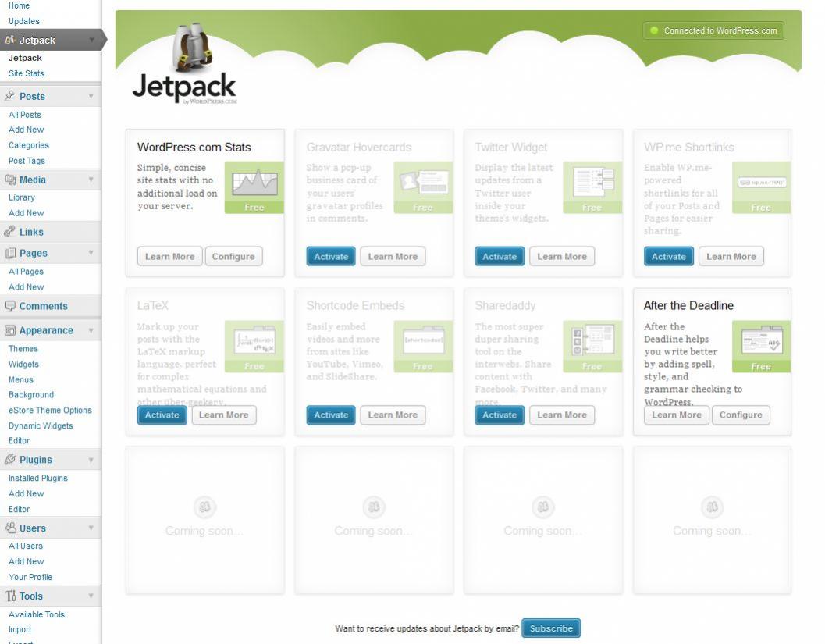Screen dimensions: 825x644
Task: Activate WP.me Shortlinks module
Action: tap(669, 256)
